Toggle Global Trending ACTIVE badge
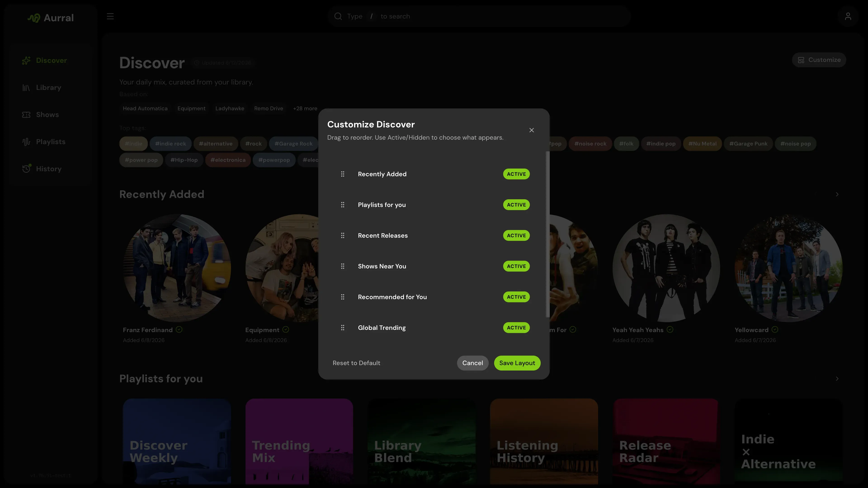 coord(516,328)
